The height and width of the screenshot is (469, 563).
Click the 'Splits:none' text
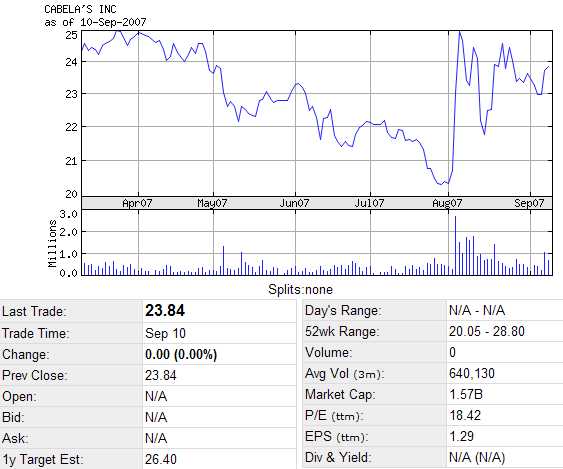tap(301, 289)
